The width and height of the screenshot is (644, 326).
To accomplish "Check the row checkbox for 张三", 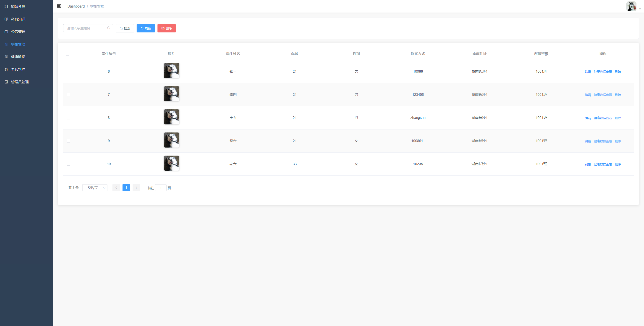I will coord(68,71).
